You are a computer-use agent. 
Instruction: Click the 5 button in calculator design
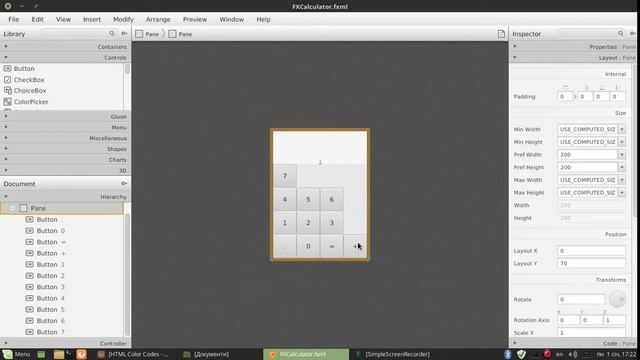pos(308,199)
